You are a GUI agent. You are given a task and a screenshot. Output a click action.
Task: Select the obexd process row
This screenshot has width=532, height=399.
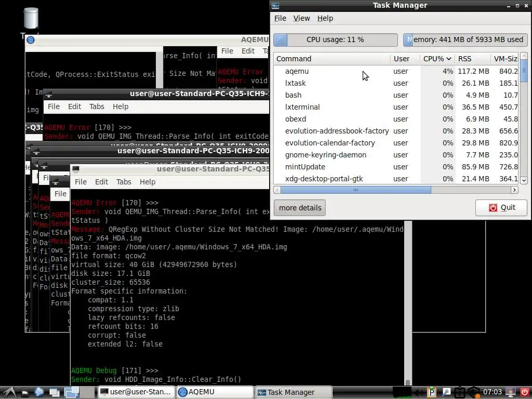pyautogui.click(x=396, y=119)
